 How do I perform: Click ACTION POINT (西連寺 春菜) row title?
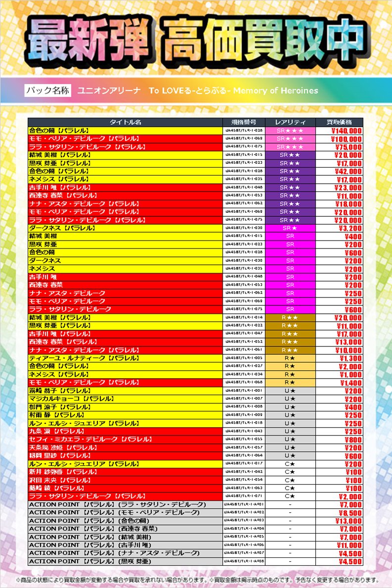point(125,529)
